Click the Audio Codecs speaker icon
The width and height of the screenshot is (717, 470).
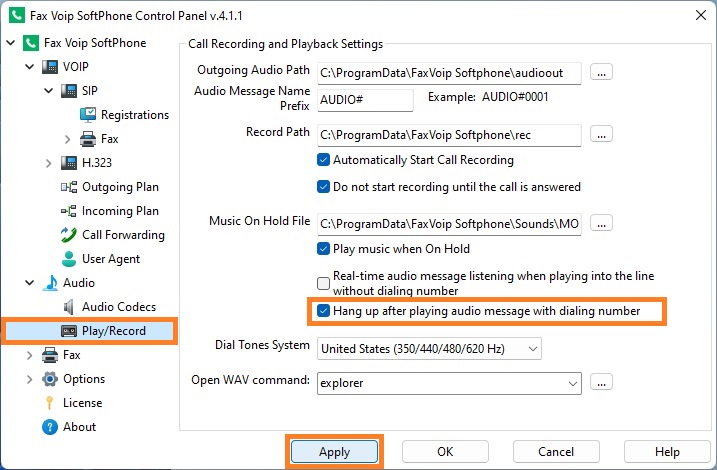tap(69, 307)
